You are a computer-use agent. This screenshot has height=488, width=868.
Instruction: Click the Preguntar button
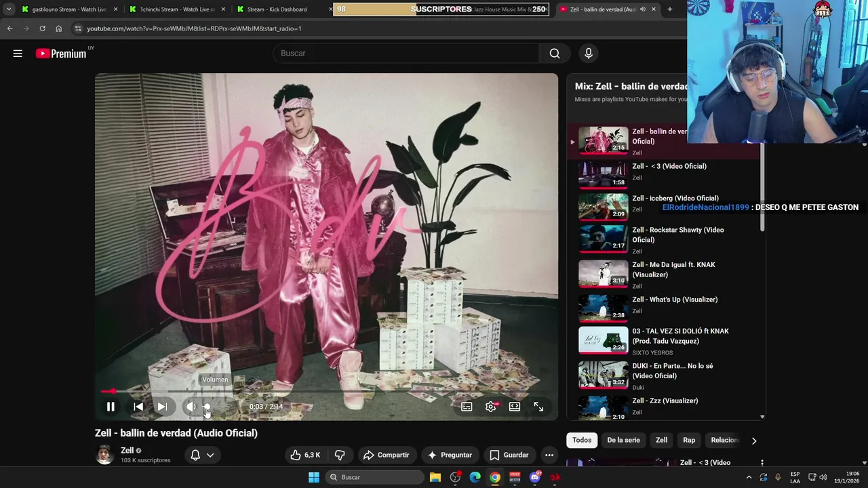[x=449, y=455]
